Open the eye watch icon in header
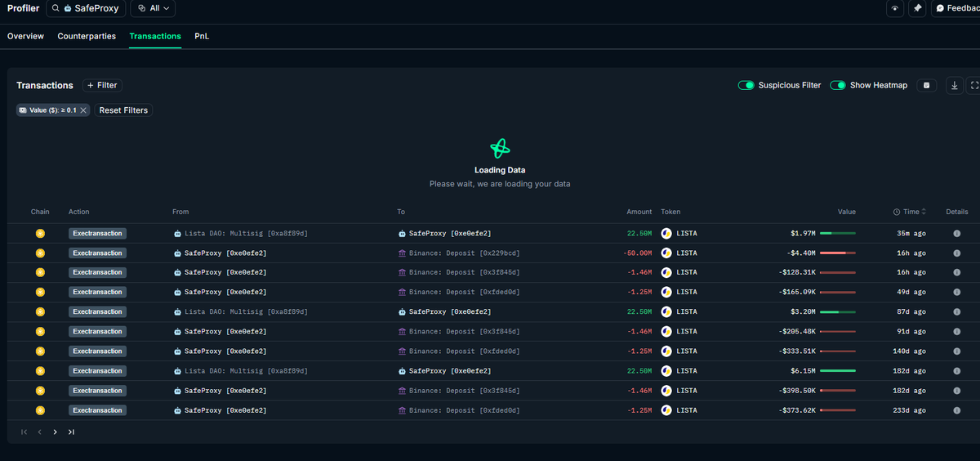Viewport: 980px width, 461px height. pos(896,8)
